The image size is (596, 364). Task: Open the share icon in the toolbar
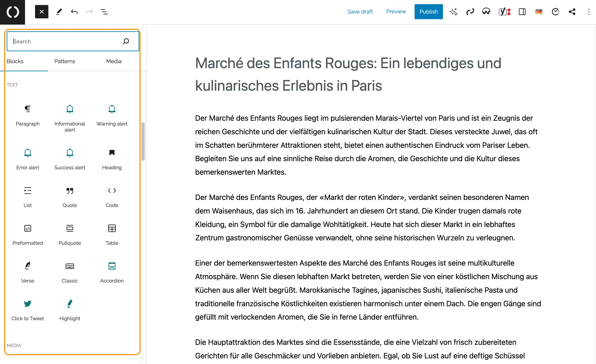[x=572, y=12]
